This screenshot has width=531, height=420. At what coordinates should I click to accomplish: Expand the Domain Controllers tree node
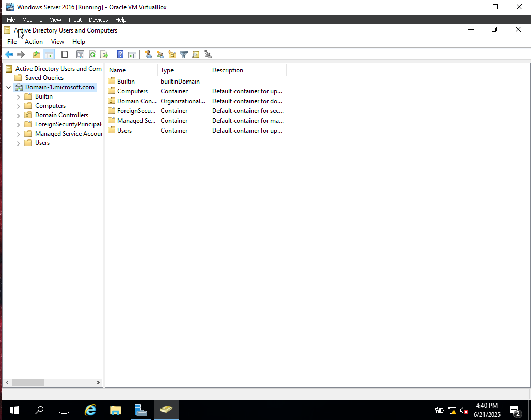pos(18,115)
